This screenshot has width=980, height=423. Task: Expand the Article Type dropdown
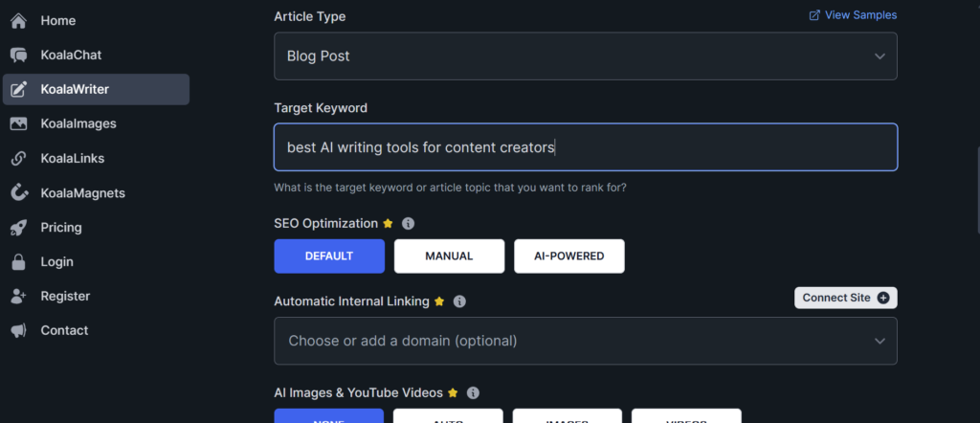pos(585,56)
